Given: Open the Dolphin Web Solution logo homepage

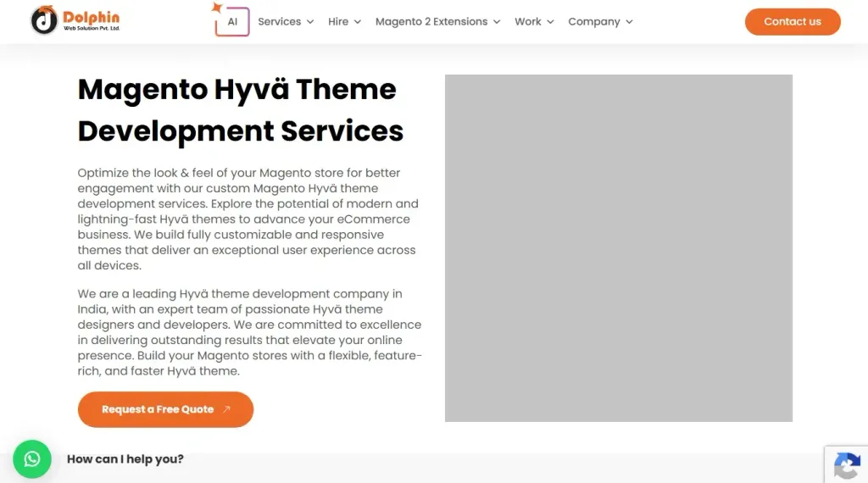Looking at the screenshot, I should [x=75, y=20].
